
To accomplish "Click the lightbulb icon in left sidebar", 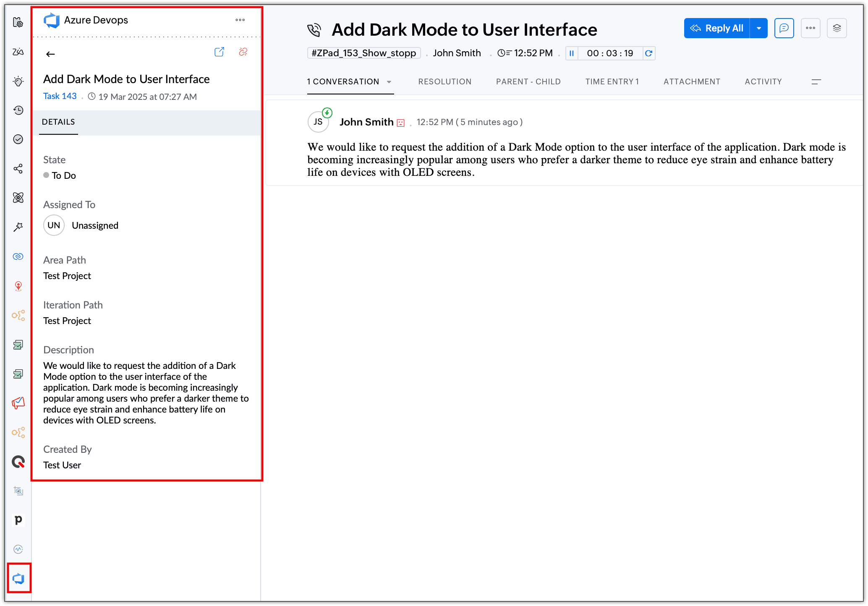I will (x=18, y=81).
